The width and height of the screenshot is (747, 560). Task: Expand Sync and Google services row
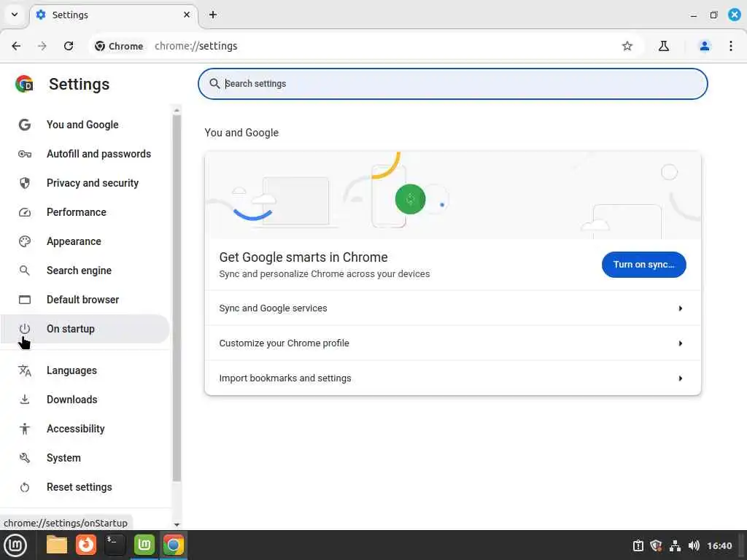[x=452, y=308]
